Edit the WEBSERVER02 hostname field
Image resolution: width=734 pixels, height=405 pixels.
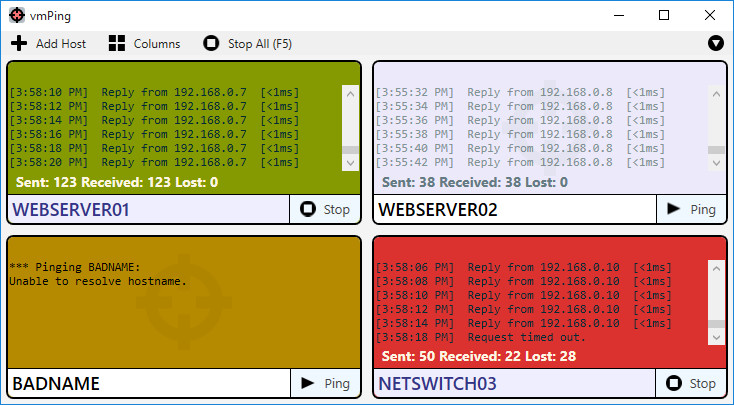tap(515, 209)
